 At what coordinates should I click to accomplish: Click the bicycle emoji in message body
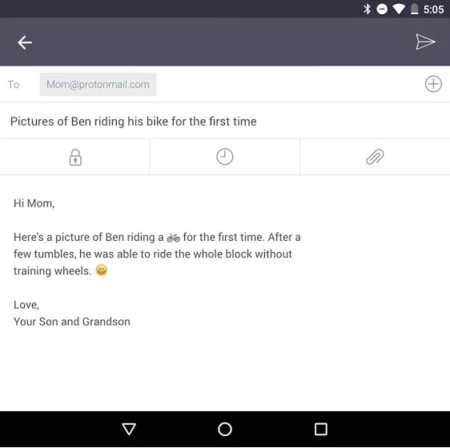click(173, 238)
